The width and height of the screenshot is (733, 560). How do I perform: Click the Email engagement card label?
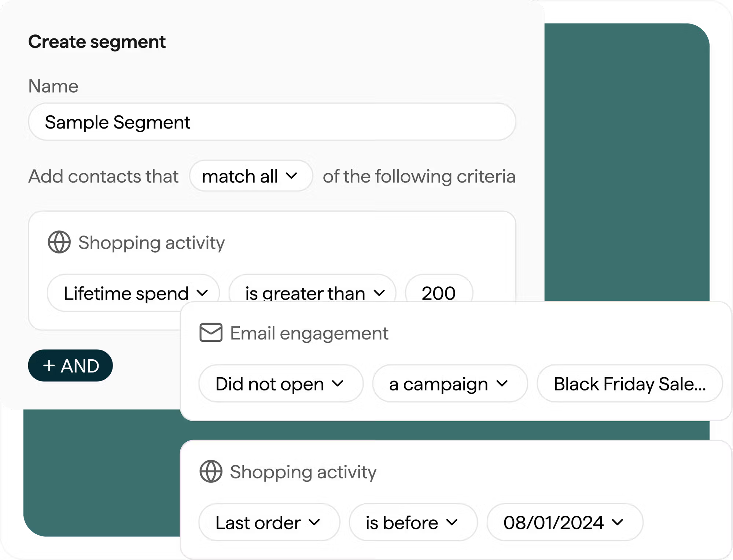point(308,333)
